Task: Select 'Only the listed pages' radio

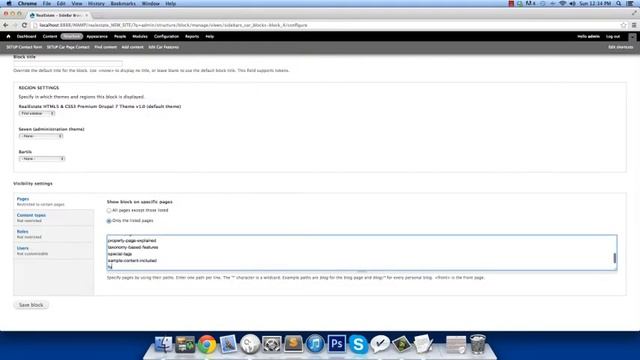Action: pos(109,221)
